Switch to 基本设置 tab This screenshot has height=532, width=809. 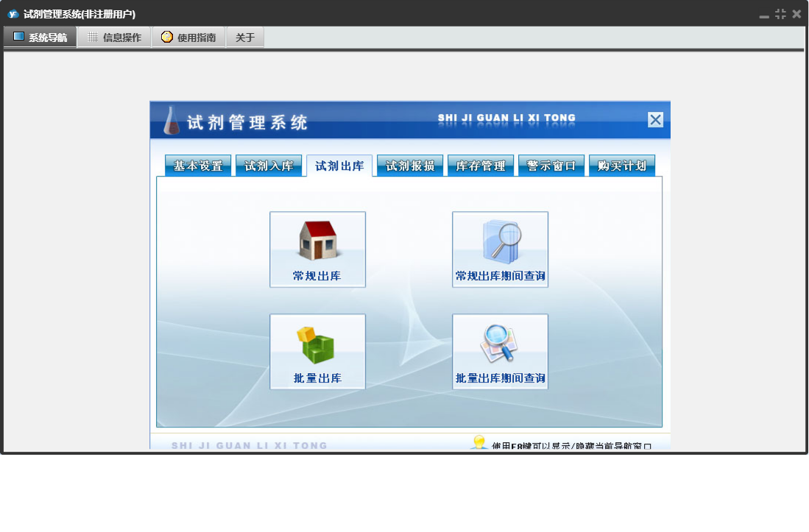coord(197,166)
